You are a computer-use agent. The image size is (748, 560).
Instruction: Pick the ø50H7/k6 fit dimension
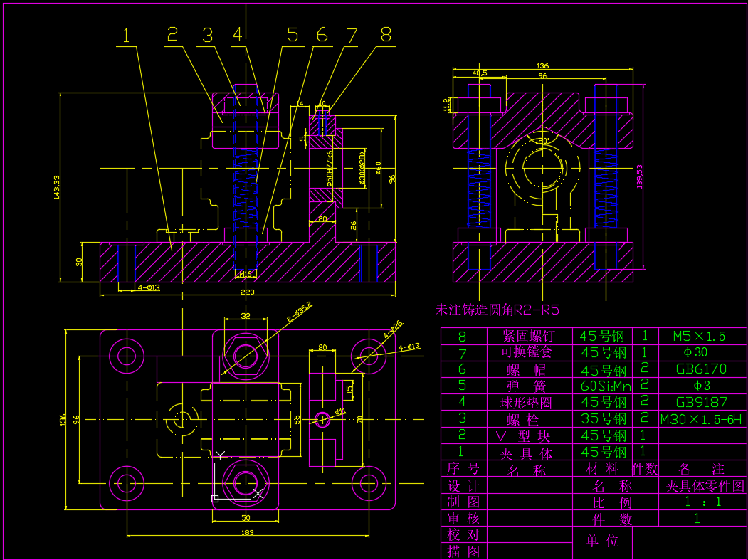pos(329,169)
